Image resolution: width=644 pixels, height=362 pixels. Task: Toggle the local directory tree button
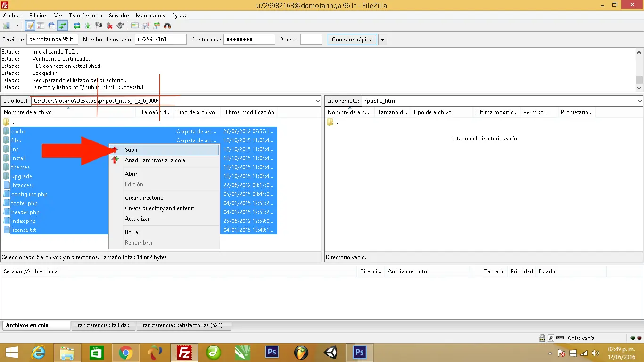[x=41, y=25]
